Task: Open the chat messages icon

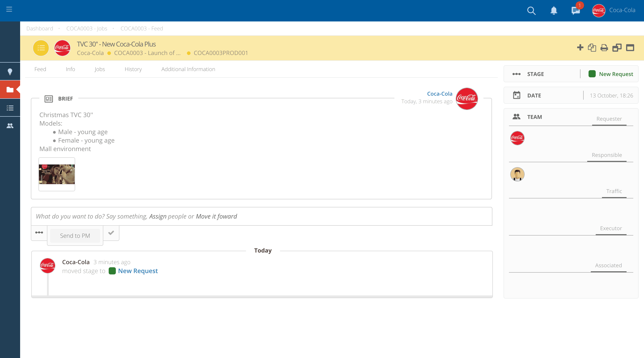Action: click(x=575, y=11)
